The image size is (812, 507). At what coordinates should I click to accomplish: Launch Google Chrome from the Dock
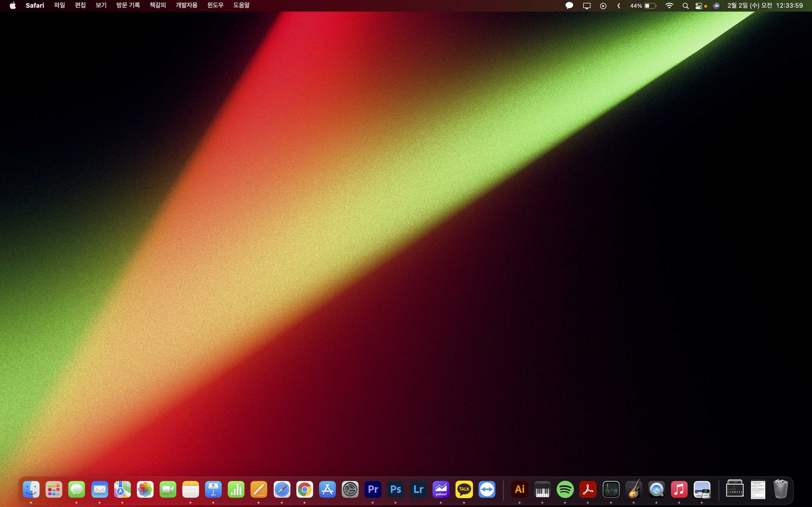304,490
